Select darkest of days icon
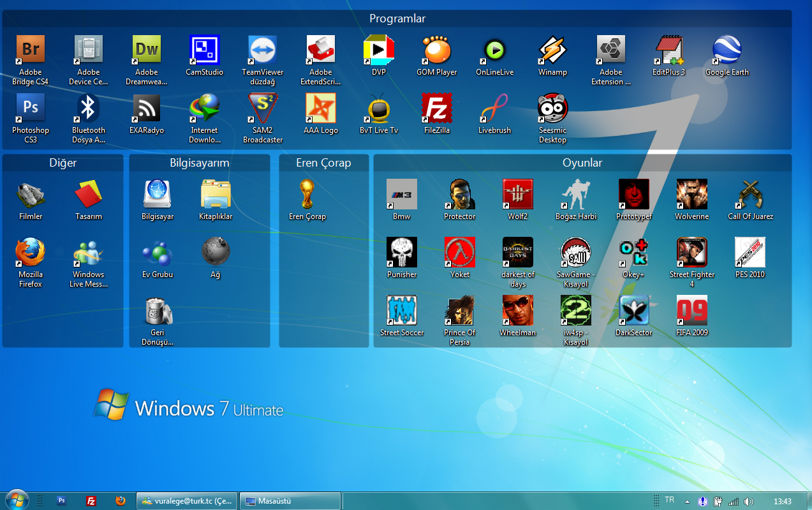Screen dimensions: 812x510 pyautogui.click(x=518, y=252)
